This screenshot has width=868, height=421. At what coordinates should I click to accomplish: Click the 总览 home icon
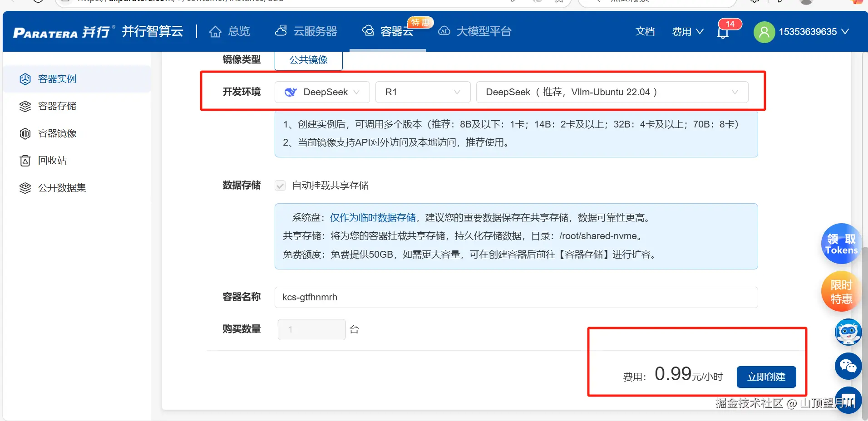(216, 32)
